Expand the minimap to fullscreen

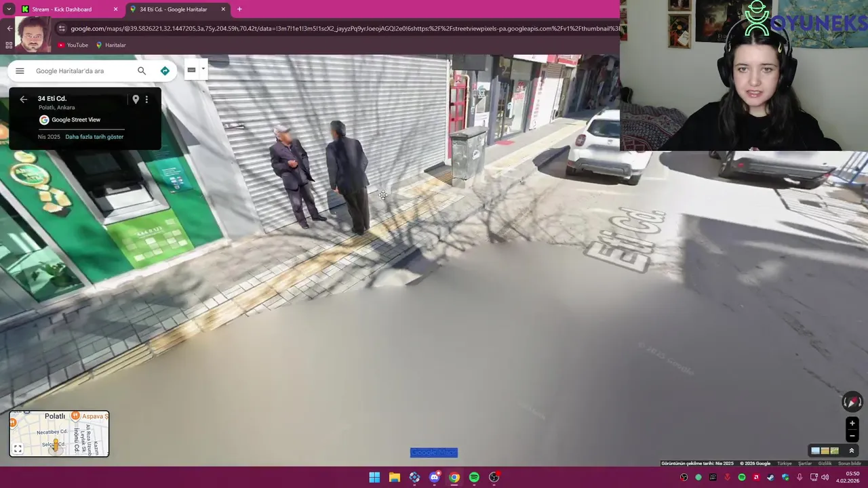tap(18, 449)
